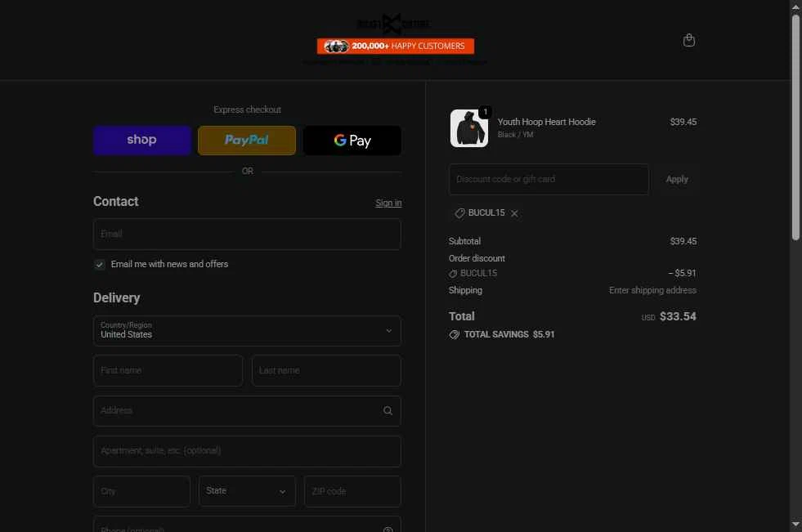Click the scrollbar down arrow
802x532 pixels.
(795, 525)
